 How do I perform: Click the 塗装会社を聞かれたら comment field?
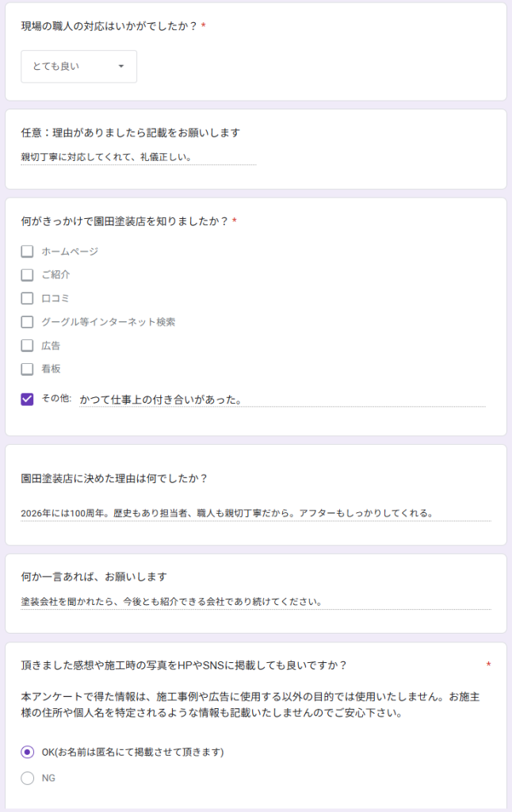pyautogui.click(x=255, y=601)
